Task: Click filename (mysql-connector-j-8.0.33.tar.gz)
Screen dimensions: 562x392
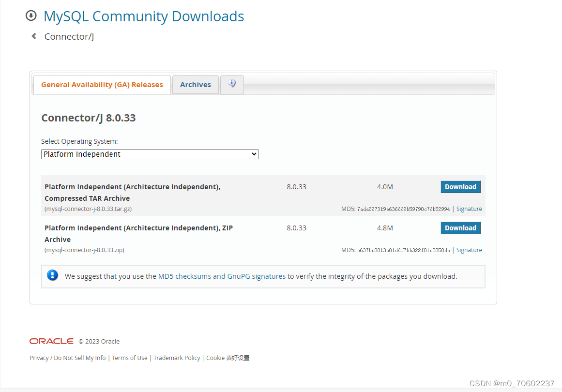Action: (88, 209)
